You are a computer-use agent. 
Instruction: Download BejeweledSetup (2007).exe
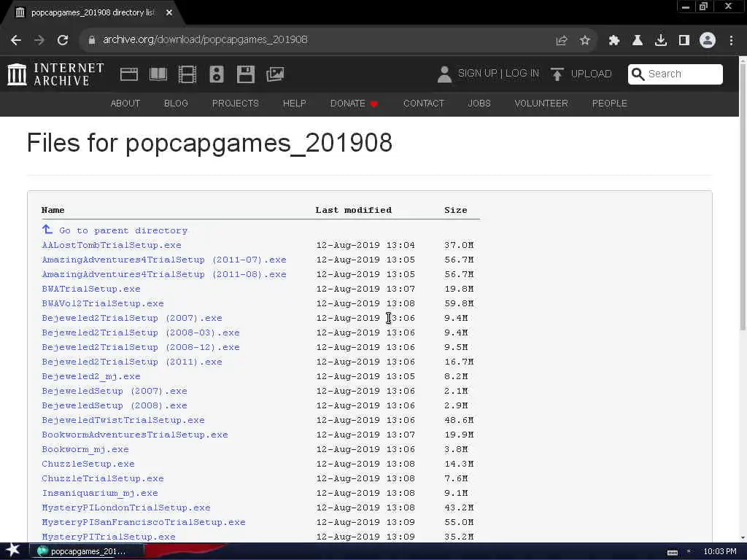(x=115, y=391)
